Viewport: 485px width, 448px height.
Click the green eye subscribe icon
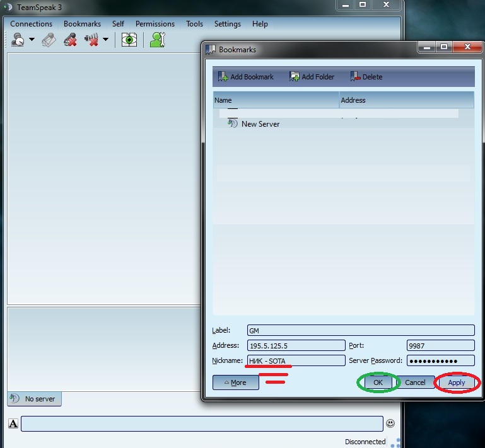[129, 40]
